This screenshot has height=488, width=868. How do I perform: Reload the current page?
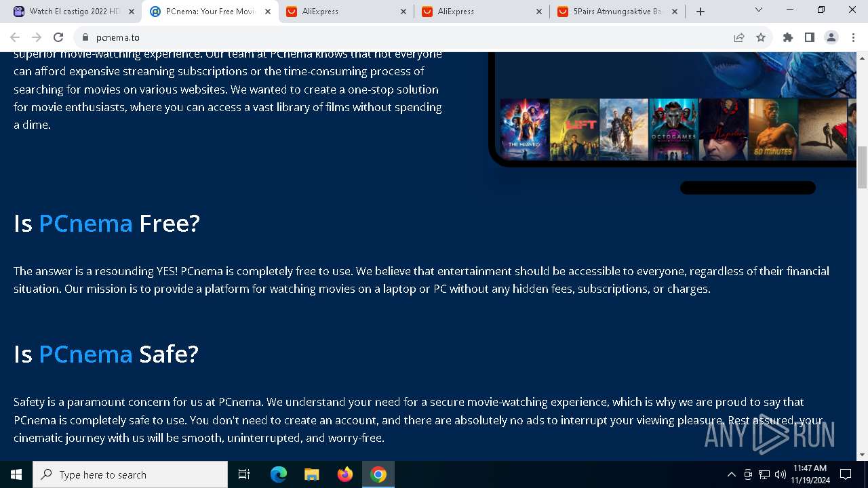tap(58, 37)
